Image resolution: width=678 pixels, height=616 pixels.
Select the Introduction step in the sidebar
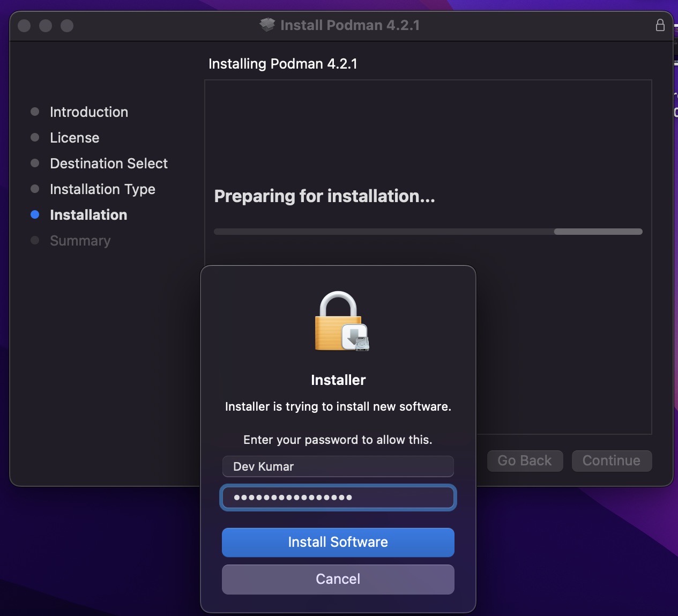[x=88, y=112]
